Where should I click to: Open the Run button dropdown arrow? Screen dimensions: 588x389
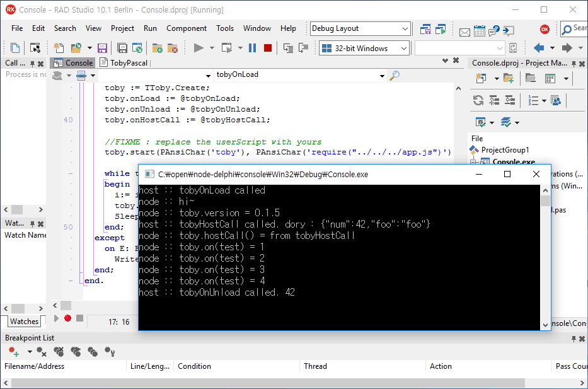(212, 48)
